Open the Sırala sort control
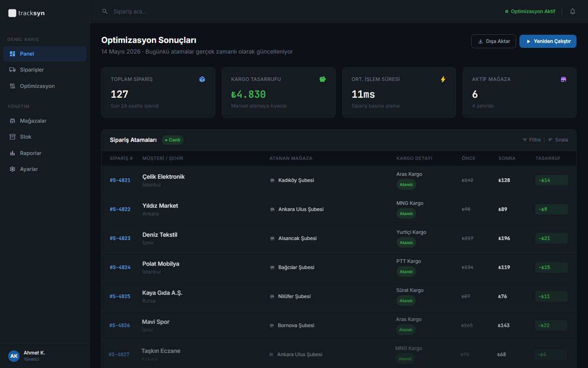 pyautogui.click(x=558, y=140)
